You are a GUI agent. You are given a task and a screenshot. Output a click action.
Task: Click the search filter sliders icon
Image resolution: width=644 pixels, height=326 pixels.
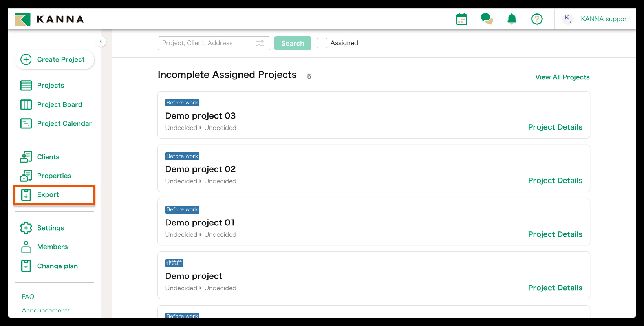(260, 43)
